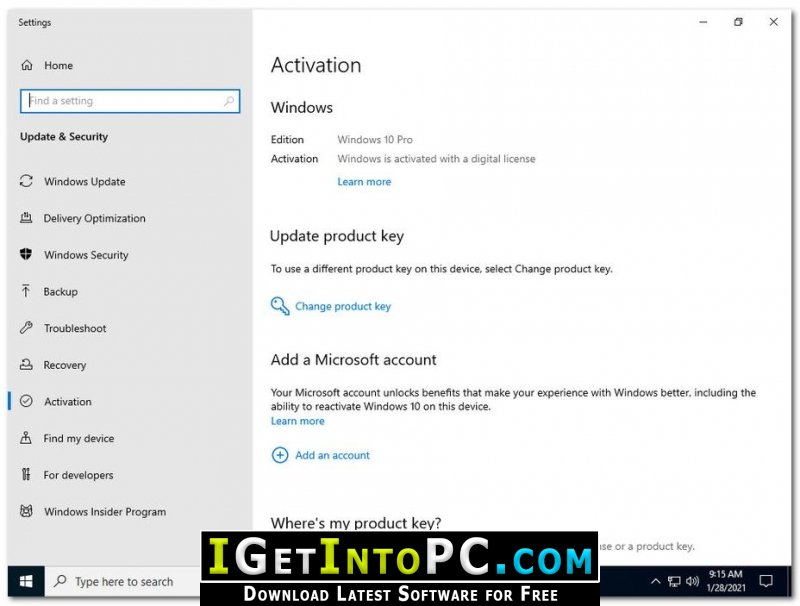800x606 pixels.
Task: Show hidden icons in system tray
Action: click(656, 581)
